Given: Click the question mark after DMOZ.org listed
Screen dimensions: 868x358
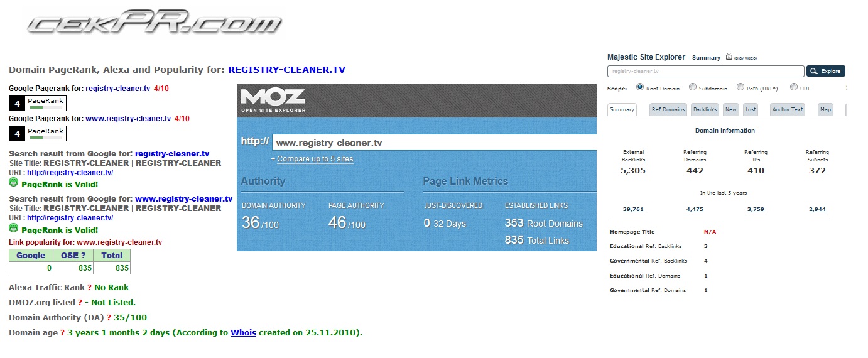Looking at the screenshot, I should 80,302.
